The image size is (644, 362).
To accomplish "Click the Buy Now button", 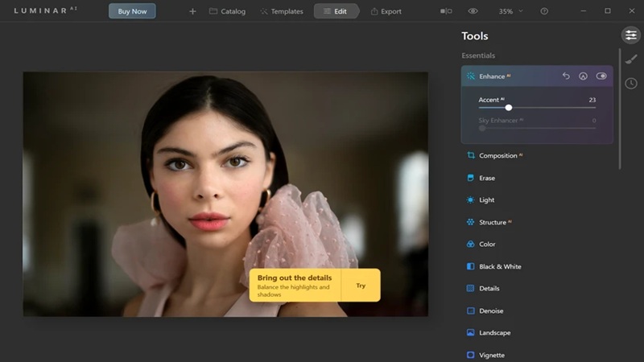I will [x=132, y=11].
